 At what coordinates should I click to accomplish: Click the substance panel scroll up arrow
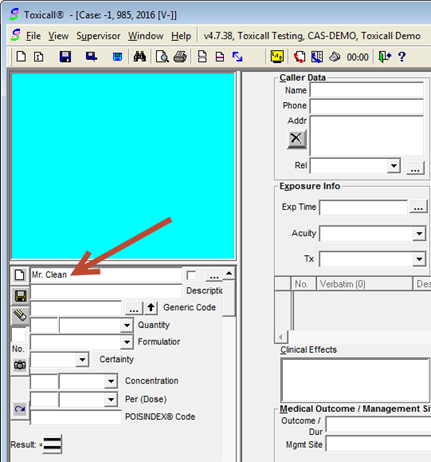229,273
